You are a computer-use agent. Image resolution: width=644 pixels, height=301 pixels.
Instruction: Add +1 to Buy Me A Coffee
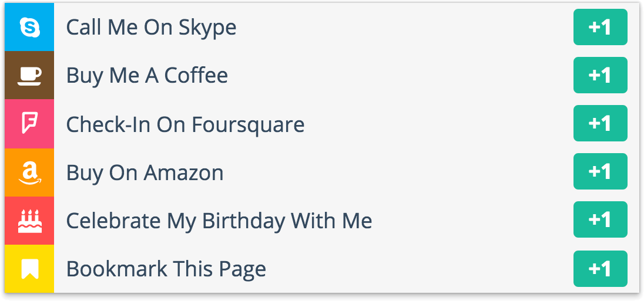point(600,75)
